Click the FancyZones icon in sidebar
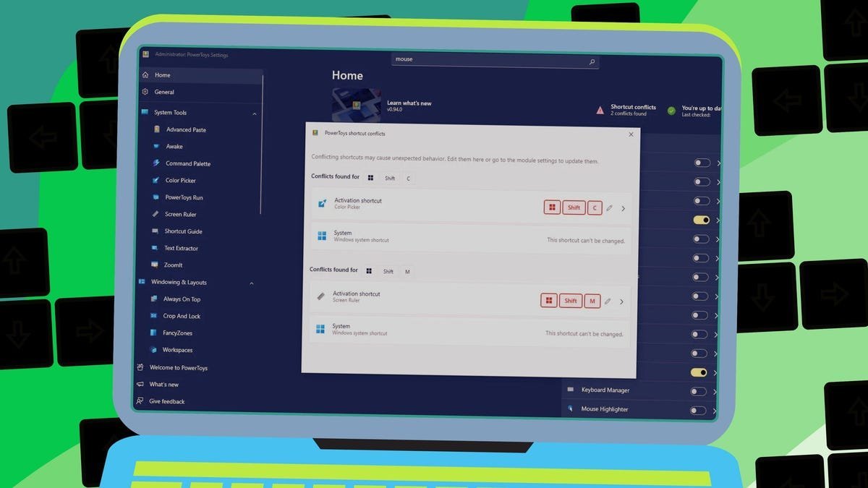This screenshot has height=488, width=868. click(x=153, y=333)
